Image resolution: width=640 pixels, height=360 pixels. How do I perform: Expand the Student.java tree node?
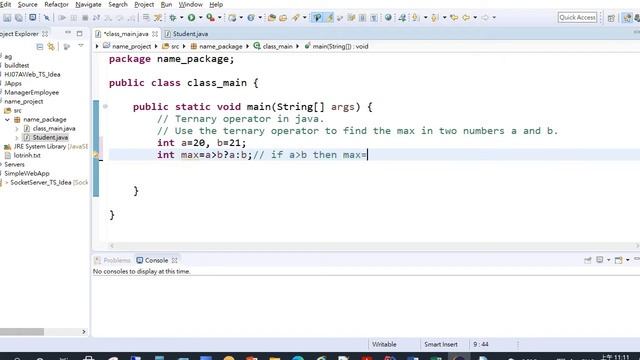click(x=17, y=138)
